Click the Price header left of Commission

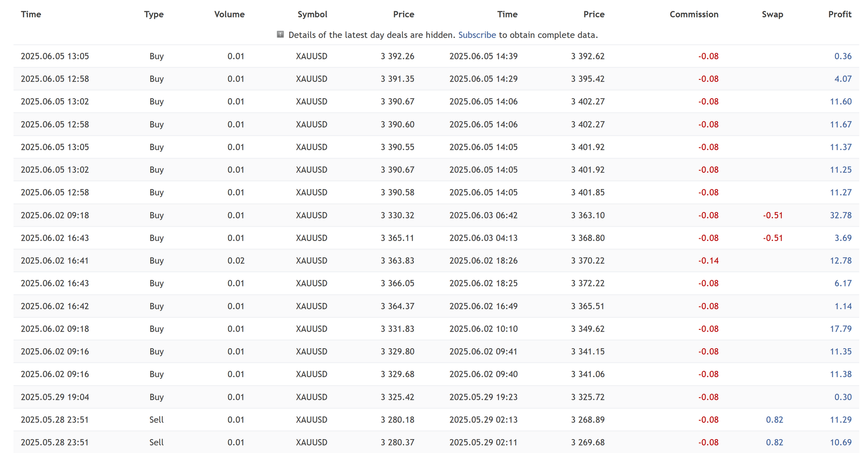click(593, 14)
